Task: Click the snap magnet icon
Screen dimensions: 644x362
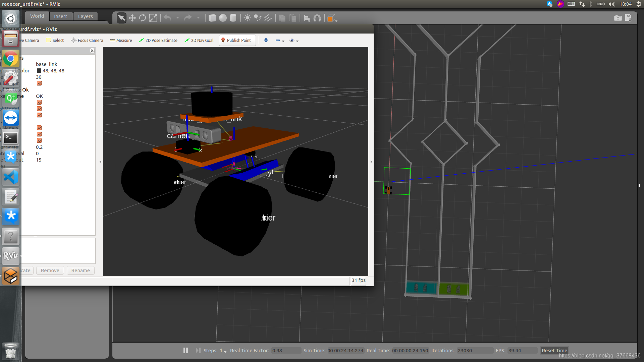Action: point(317,18)
